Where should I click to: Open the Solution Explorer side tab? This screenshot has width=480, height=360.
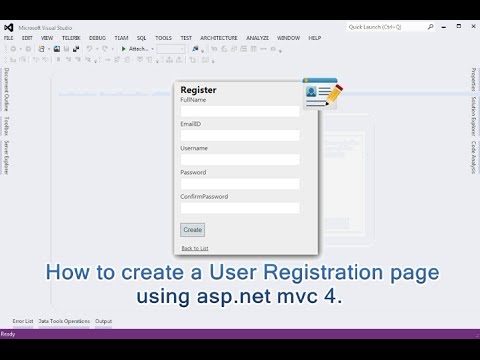pos(473,116)
